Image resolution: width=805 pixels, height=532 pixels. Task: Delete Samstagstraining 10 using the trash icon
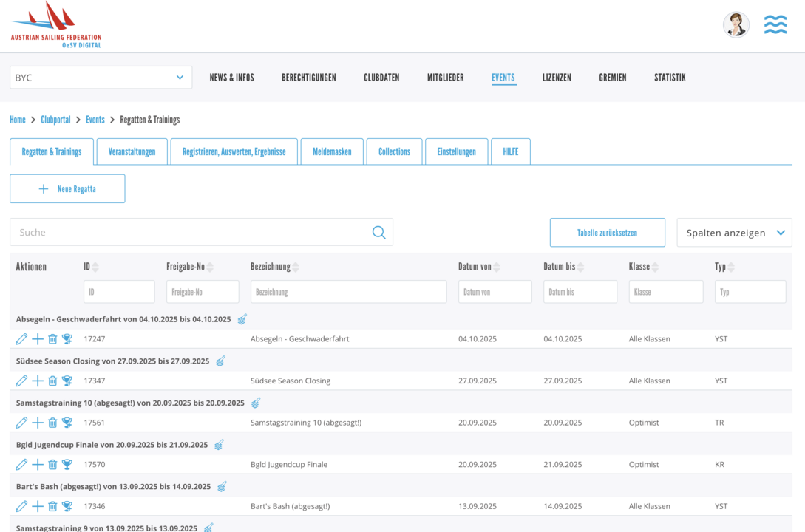click(52, 423)
